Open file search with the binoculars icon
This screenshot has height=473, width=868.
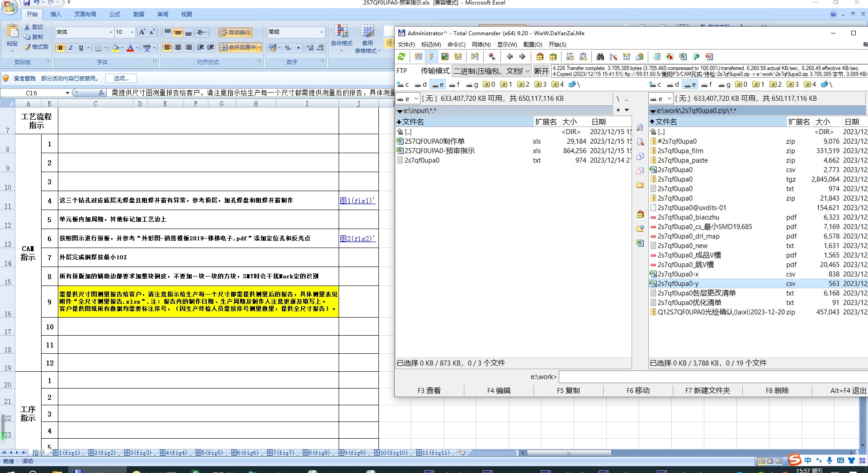pyautogui.click(x=600, y=56)
